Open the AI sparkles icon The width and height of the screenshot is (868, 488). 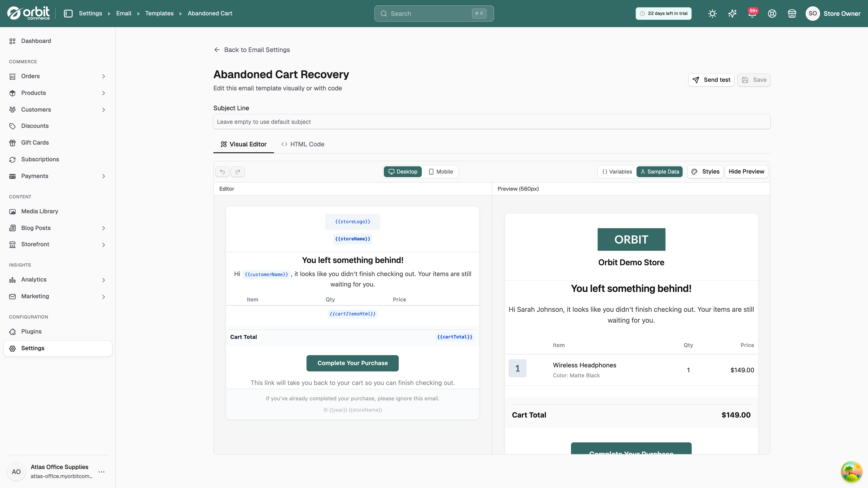(732, 14)
